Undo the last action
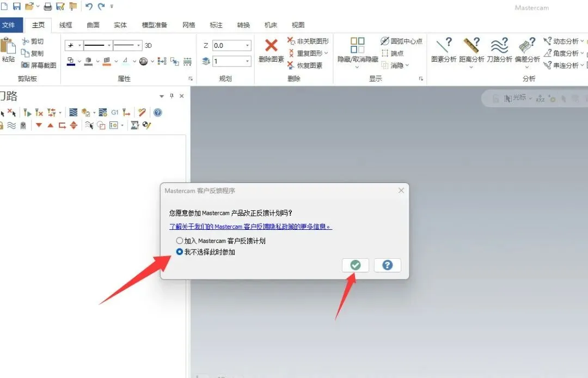 pos(89,7)
